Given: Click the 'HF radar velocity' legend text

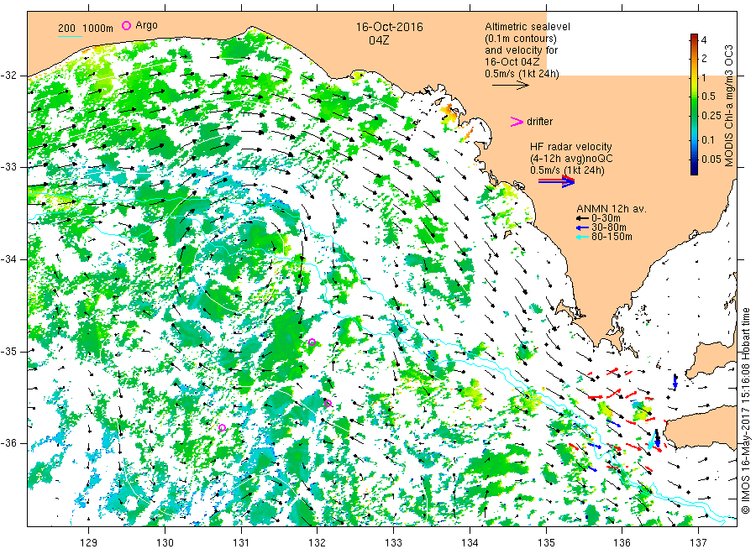Looking at the screenshot, I should [571, 146].
